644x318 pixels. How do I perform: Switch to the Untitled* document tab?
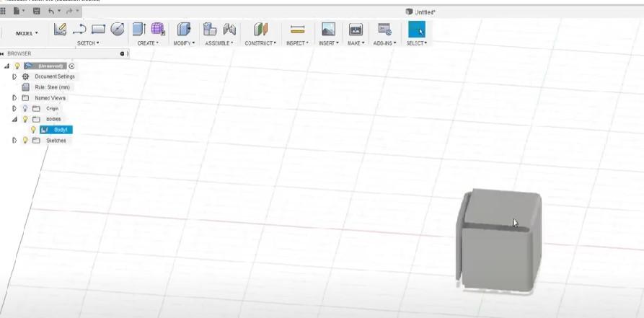(420, 12)
